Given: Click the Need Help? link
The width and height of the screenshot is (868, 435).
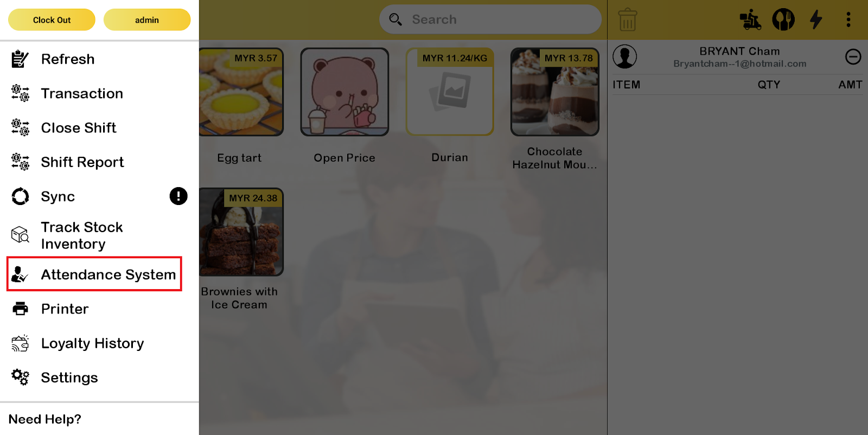Looking at the screenshot, I should (45, 419).
